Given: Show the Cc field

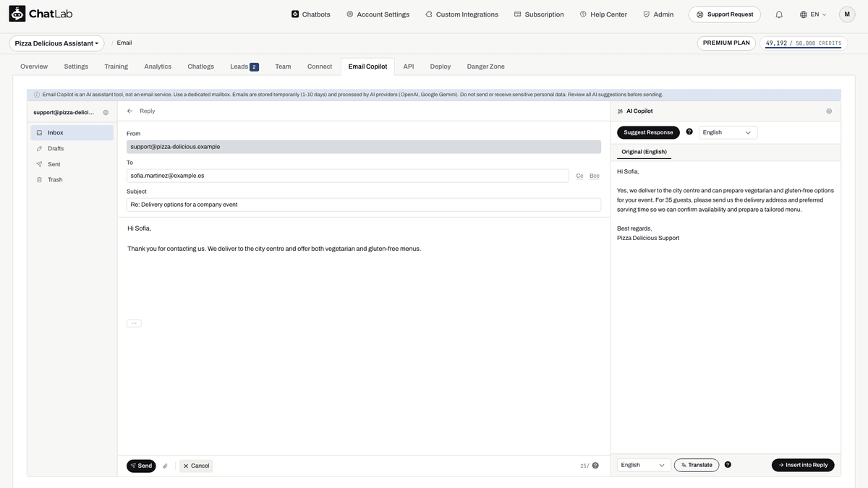Looking at the screenshot, I should point(580,176).
